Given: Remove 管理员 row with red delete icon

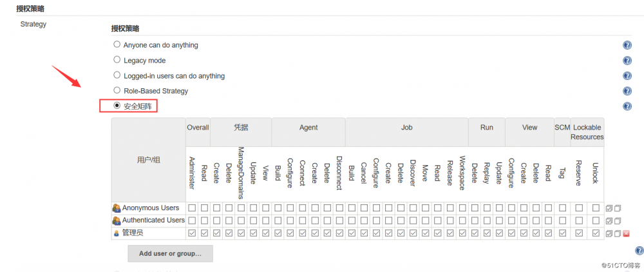Looking at the screenshot, I should 626,233.
